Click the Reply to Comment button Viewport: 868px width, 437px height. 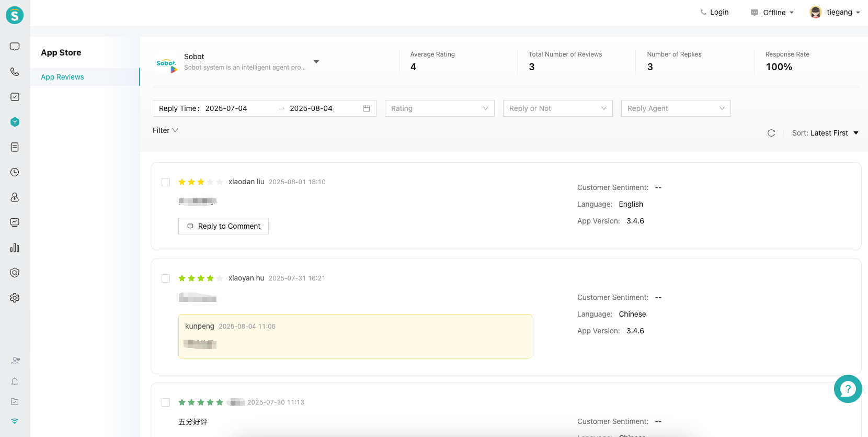tap(223, 226)
